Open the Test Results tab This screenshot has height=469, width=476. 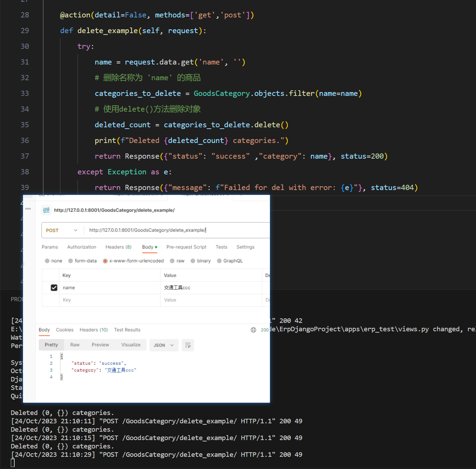127,330
